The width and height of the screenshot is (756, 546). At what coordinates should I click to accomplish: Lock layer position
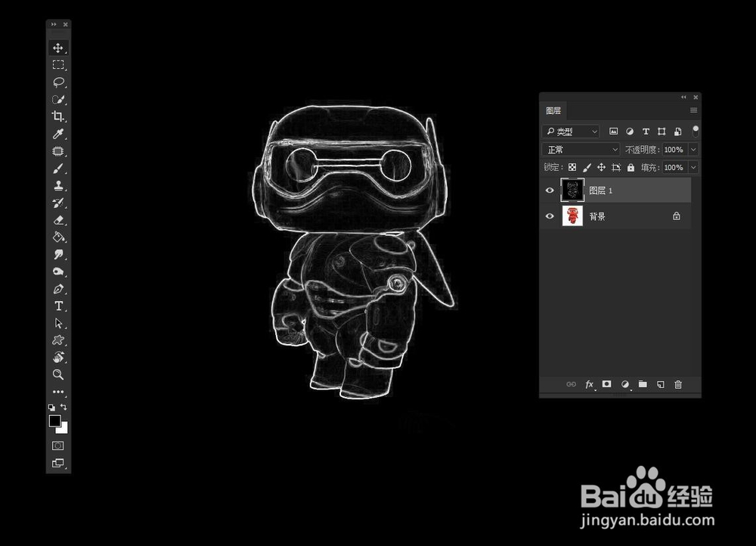(601, 167)
